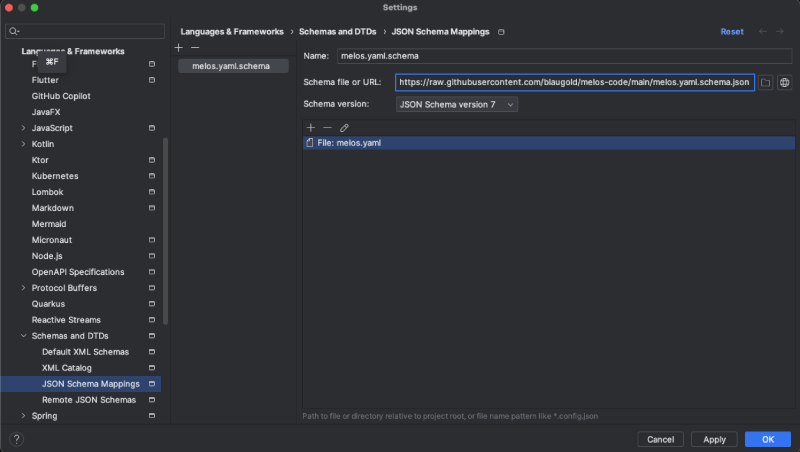The height and width of the screenshot is (452, 800).
Task: Open Micronaut settings page
Action: (52, 240)
